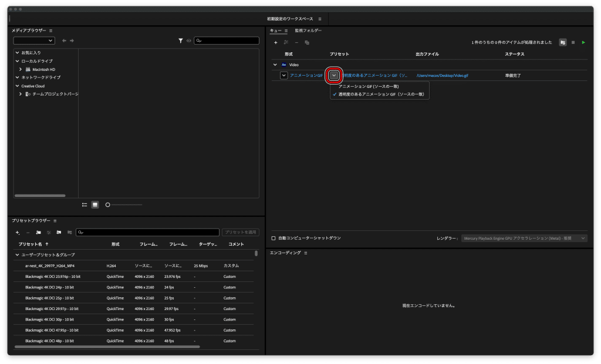Image resolution: width=601 pixels, height=364 pixels.
Task: Toggle auto-encode watch folders button
Action: [x=563, y=42]
